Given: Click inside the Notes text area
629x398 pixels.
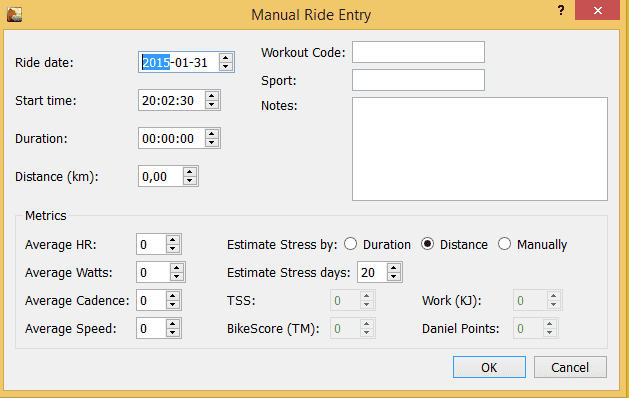Looking at the screenshot, I should (x=480, y=149).
